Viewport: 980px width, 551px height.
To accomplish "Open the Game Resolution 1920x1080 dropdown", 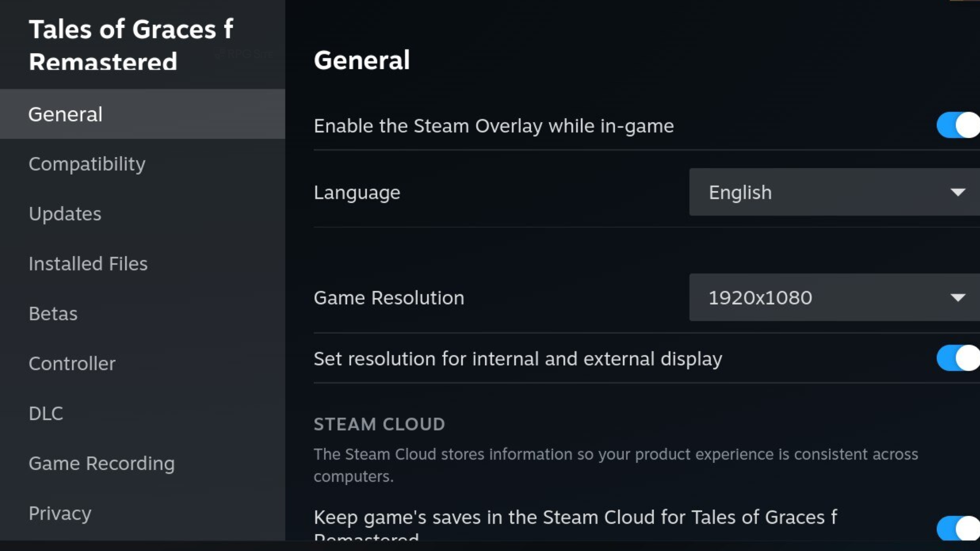I will (835, 298).
